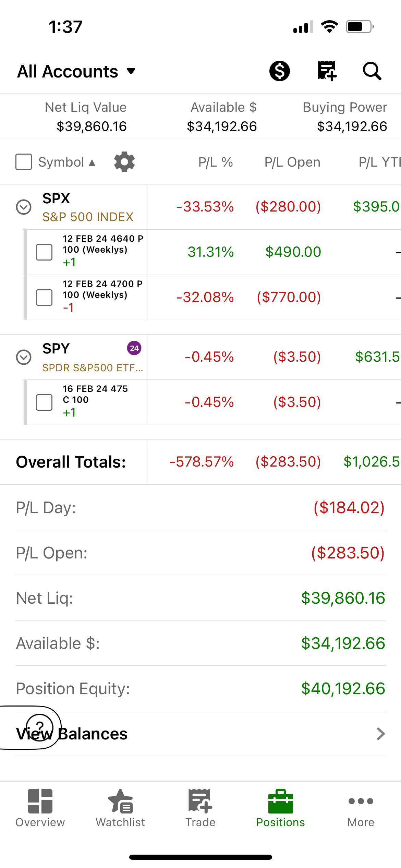This screenshot has width=401, height=868.
Task: Tick the SPY 475 C call checkbox
Action: (x=44, y=402)
